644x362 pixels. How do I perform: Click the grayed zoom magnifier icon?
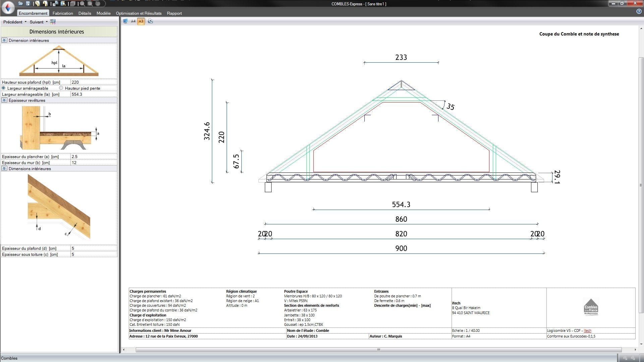(x=82, y=4)
